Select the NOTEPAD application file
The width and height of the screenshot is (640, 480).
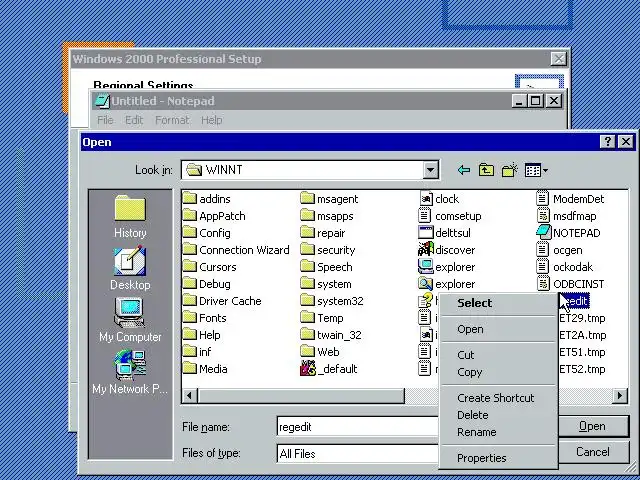[x=569, y=233]
